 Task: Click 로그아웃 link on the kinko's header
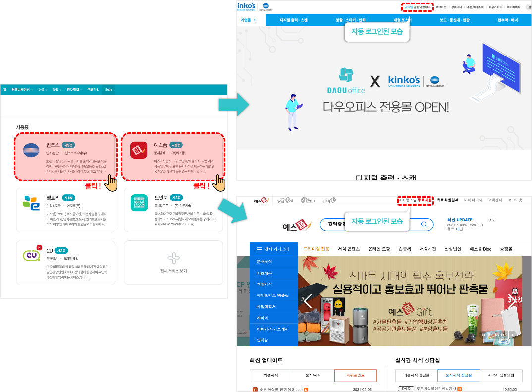point(441,7)
